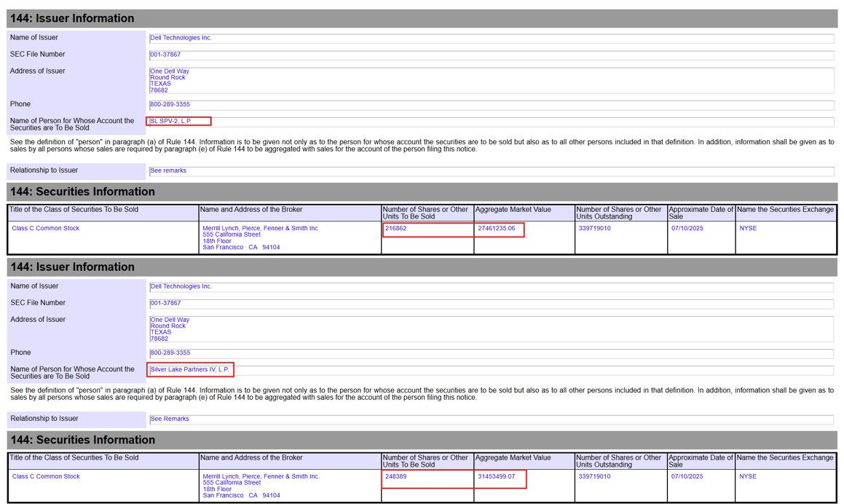Select the 27461235.06 aggregate market value
Screen dimensions: 844x504
coord(497,228)
